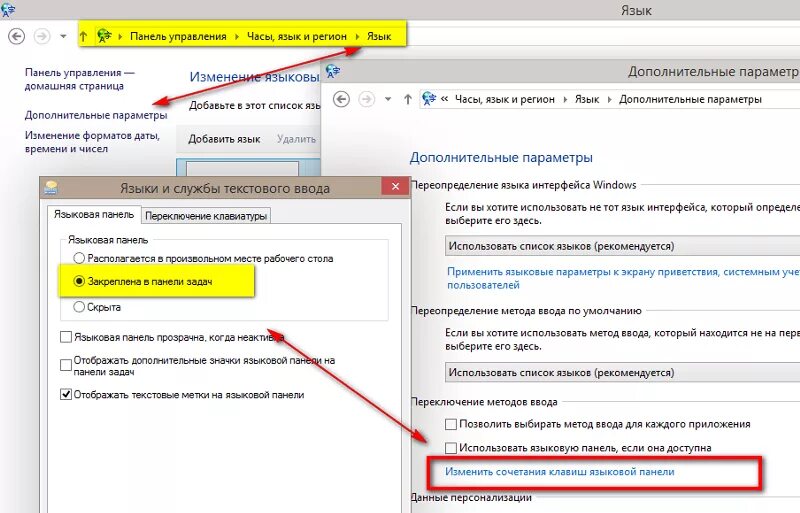
Task: Click Forward arrow in the Язык window
Action: click(x=42, y=36)
